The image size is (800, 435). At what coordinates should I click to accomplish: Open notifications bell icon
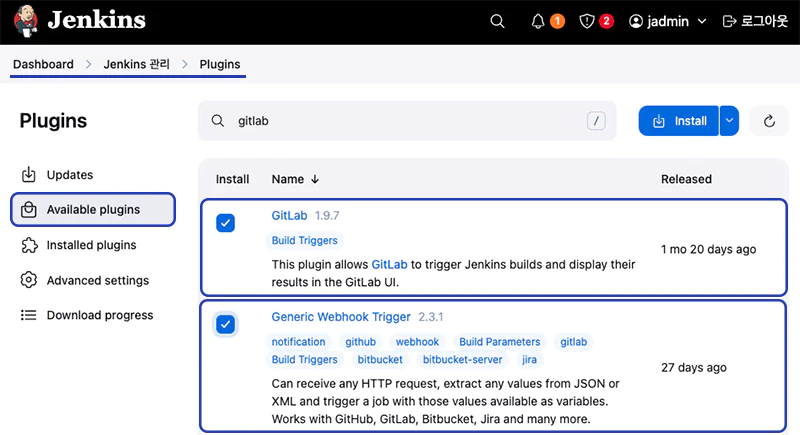click(x=538, y=21)
